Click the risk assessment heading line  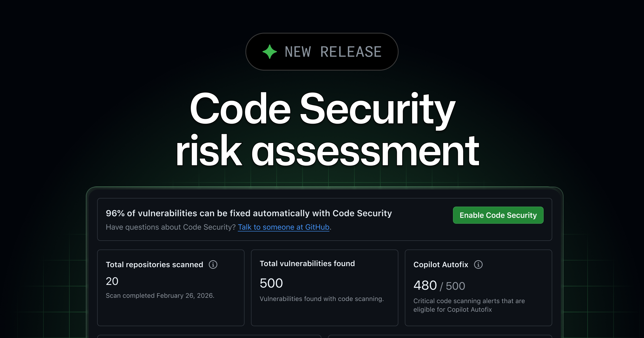(x=327, y=151)
